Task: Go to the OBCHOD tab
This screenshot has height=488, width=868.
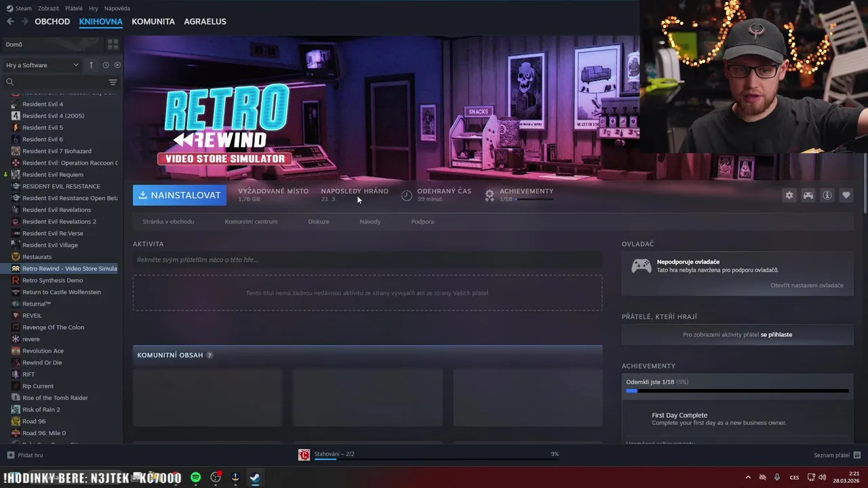Action: click(x=52, y=22)
